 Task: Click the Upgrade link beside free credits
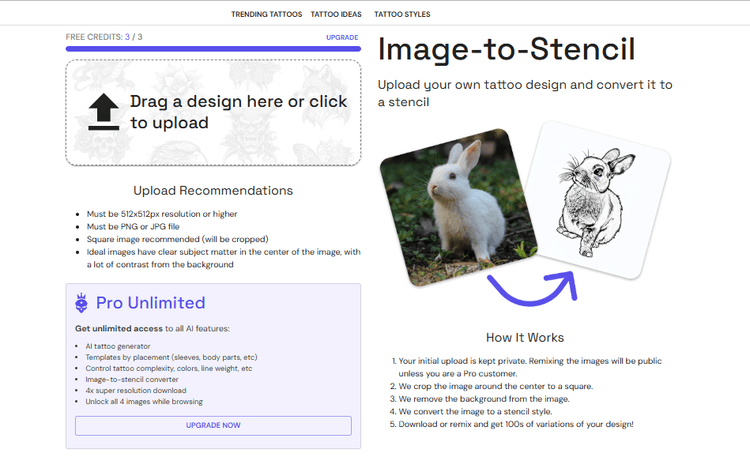pyautogui.click(x=342, y=37)
